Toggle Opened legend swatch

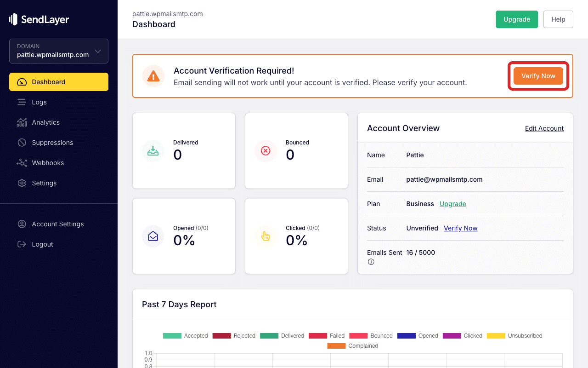pos(406,336)
